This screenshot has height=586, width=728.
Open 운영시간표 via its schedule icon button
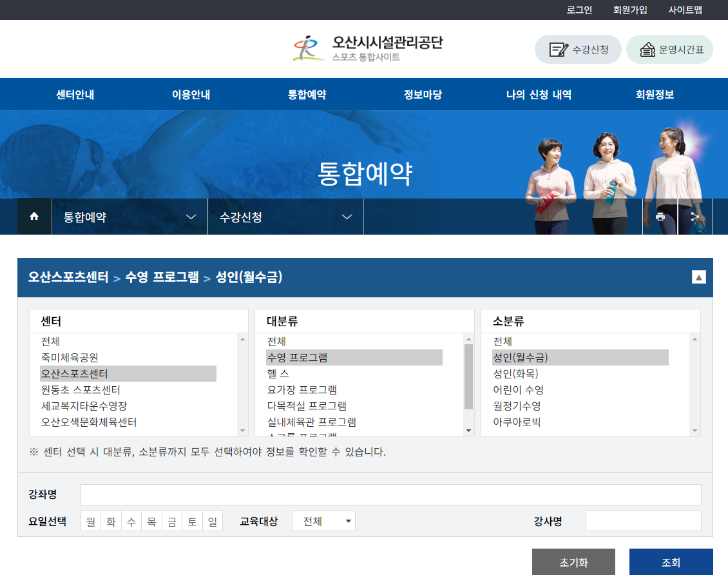[x=669, y=49]
